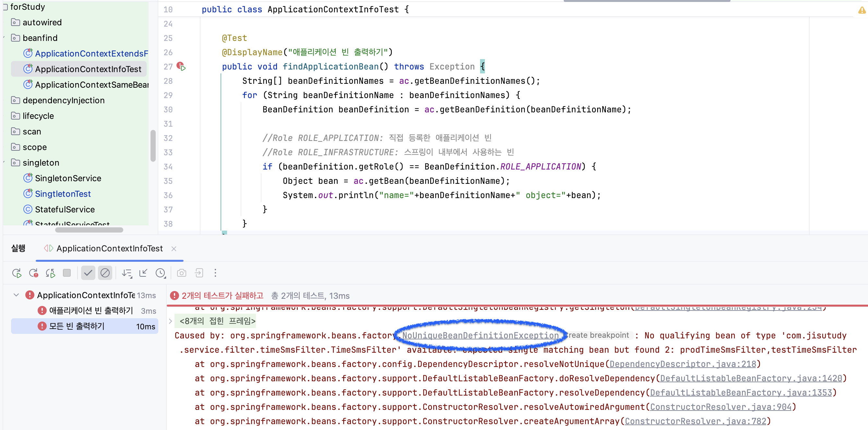Viewport: 868px width, 430px height.
Task: Toggle Show Ignored tests filter
Action: 105,273
